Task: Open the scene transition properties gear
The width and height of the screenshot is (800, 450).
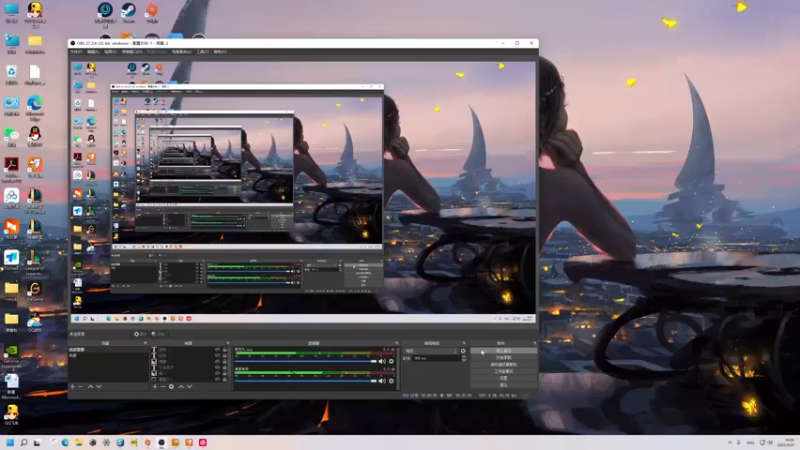Action: pos(463,351)
